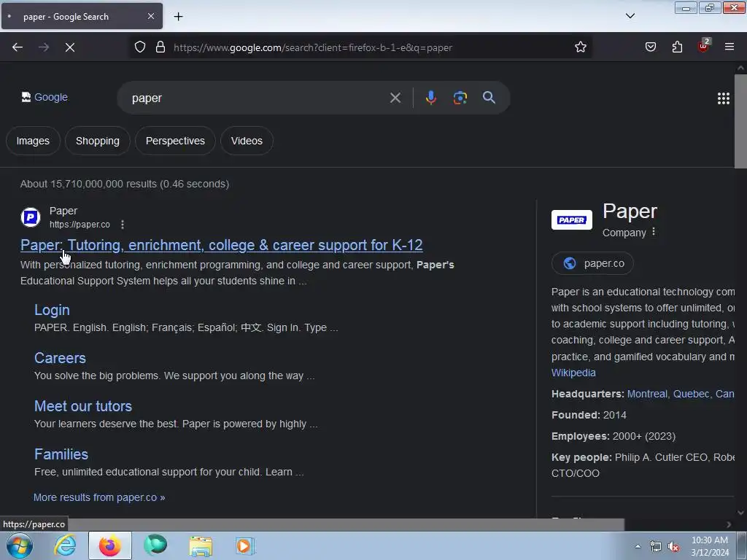Switch to the Perspectives filter
Image resolution: width=747 pixels, height=560 pixels.
175,141
